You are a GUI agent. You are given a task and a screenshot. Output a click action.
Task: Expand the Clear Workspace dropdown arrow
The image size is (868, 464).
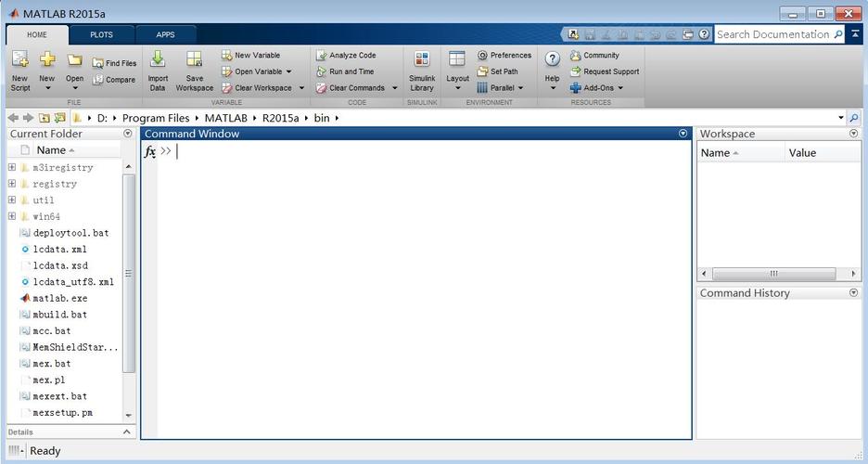pyautogui.click(x=301, y=88)
